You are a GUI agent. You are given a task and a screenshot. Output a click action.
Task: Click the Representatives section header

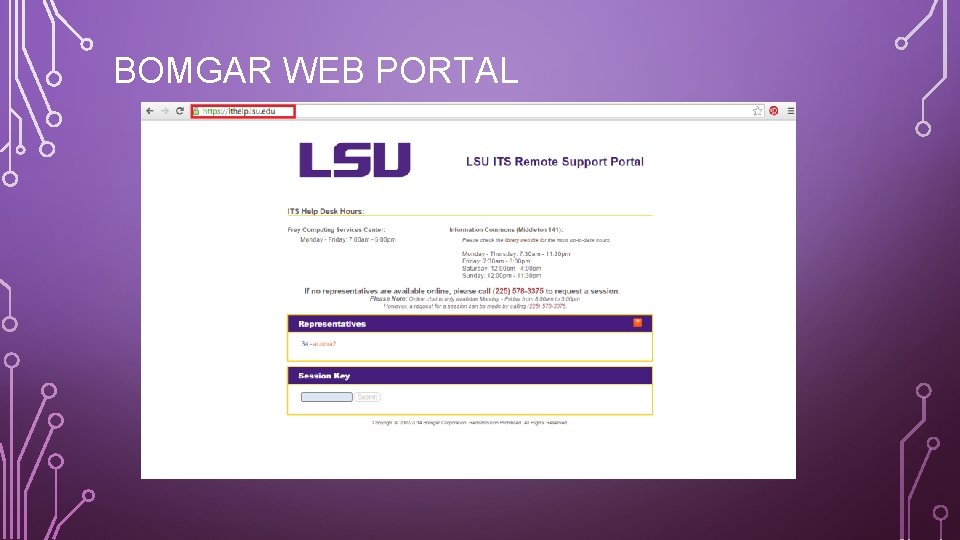(x=470, y=324)
